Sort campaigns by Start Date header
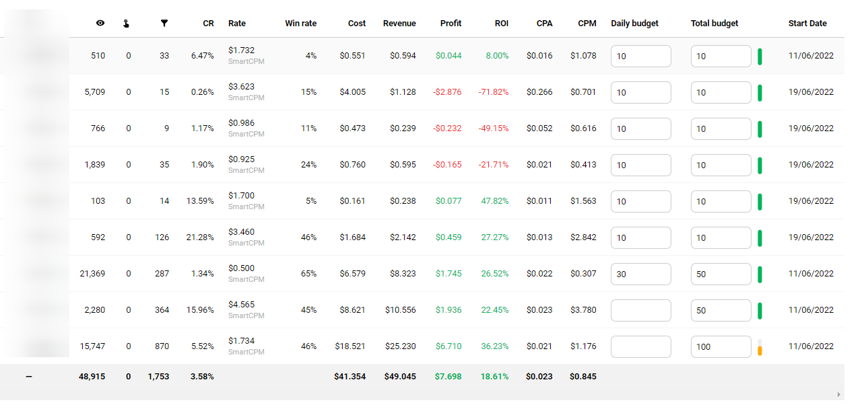Screen dimensions: 868x411 pos(807,24)
